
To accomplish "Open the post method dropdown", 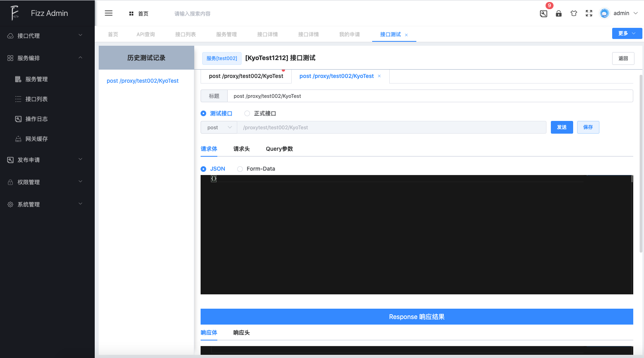I will (x=219, y=127).
